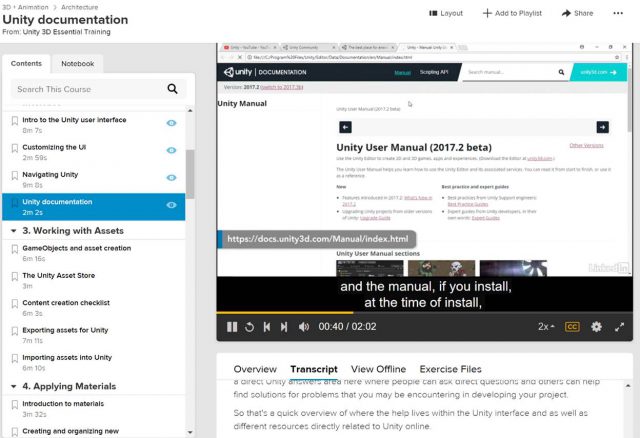Viewport: 640px width, 438px height.
Task: Bookmark Intro to the Unity user interface
Action: (15, 121)
